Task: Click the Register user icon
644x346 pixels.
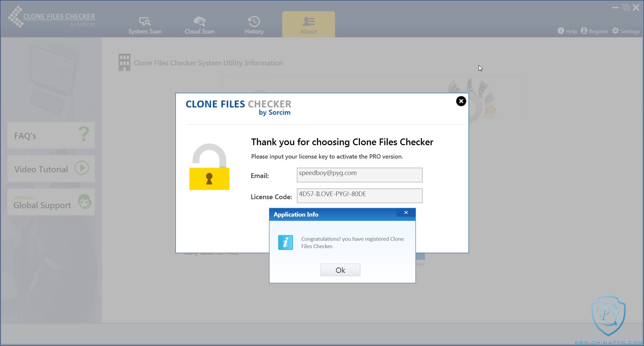Action: pos(584,31)
